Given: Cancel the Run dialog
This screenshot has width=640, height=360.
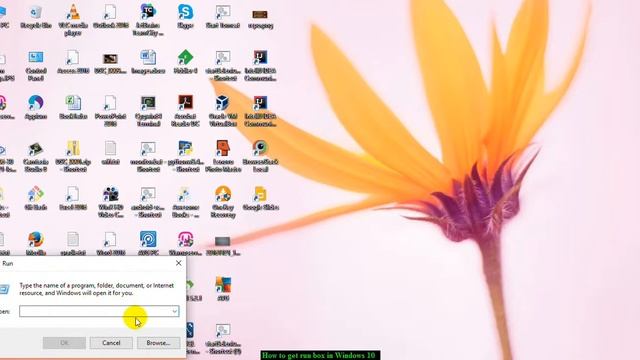Looking at the screenshot, I should pos(111,343).
